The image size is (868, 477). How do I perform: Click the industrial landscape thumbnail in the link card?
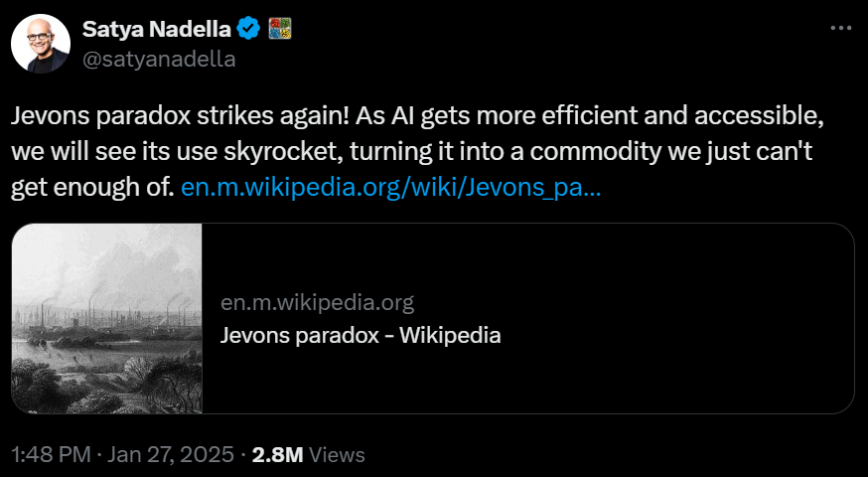[107, 318]
